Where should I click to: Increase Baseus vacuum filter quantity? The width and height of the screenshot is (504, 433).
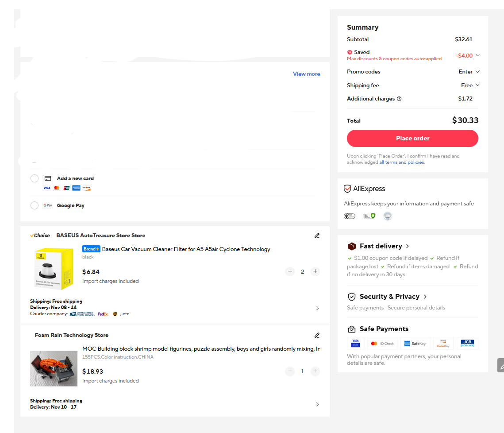[315, 271]
